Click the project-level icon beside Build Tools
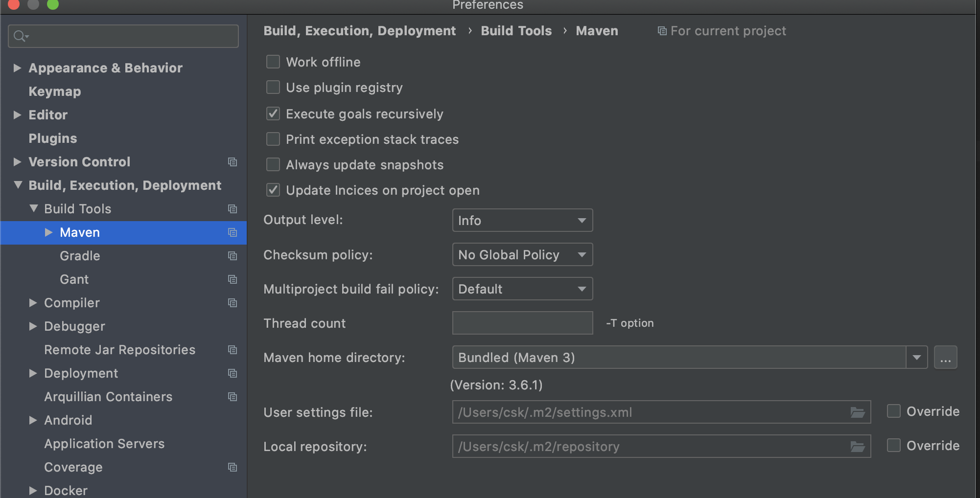This screenshot has width=980, height=498. 233,209
